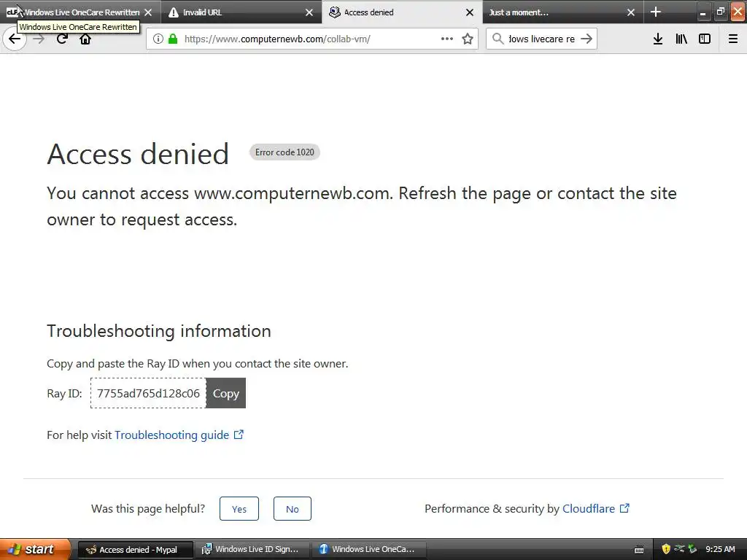Open page actions three-dot menu
747x560 pixels.
[x=447, y=39]
